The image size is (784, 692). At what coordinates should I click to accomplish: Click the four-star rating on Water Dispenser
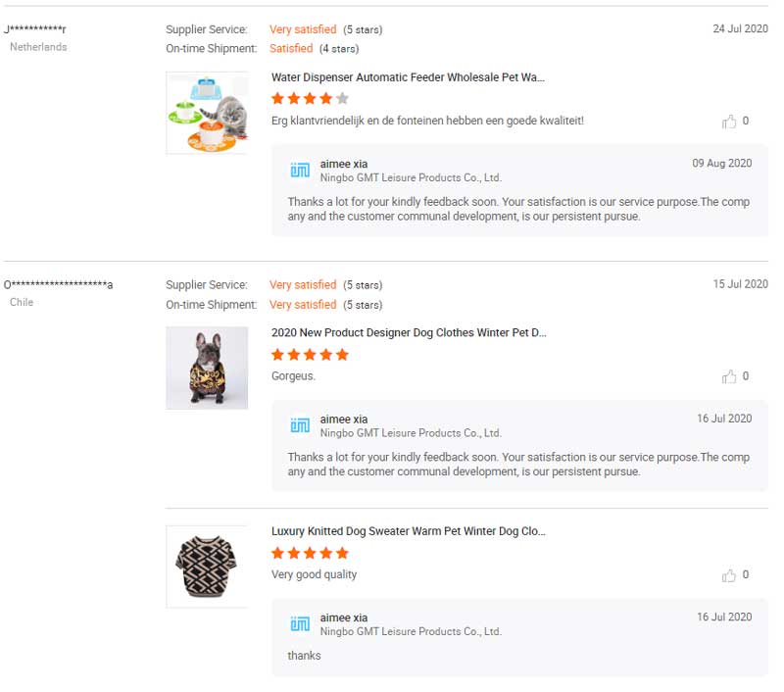coord(310,98)
